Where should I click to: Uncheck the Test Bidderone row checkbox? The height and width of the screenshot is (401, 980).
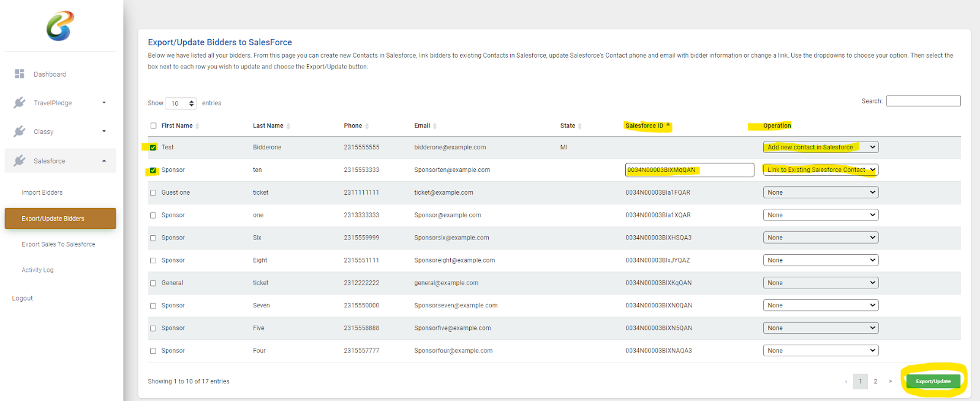pos(153,148)
